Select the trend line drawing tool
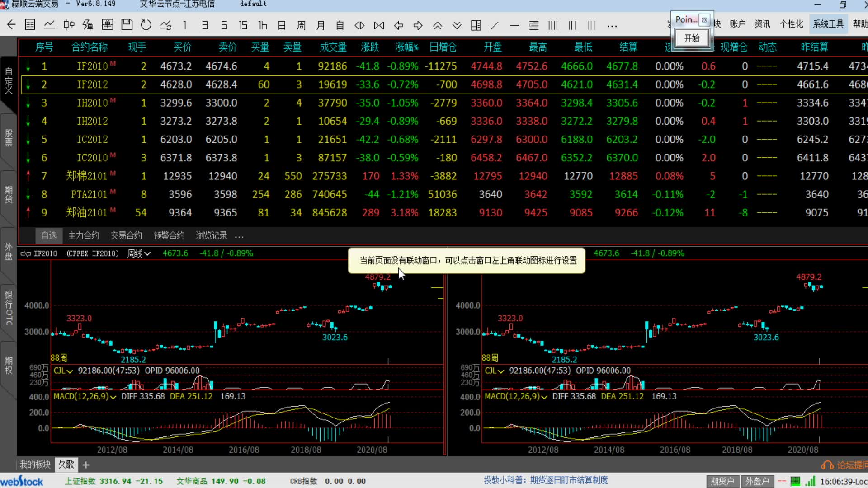 495,25
